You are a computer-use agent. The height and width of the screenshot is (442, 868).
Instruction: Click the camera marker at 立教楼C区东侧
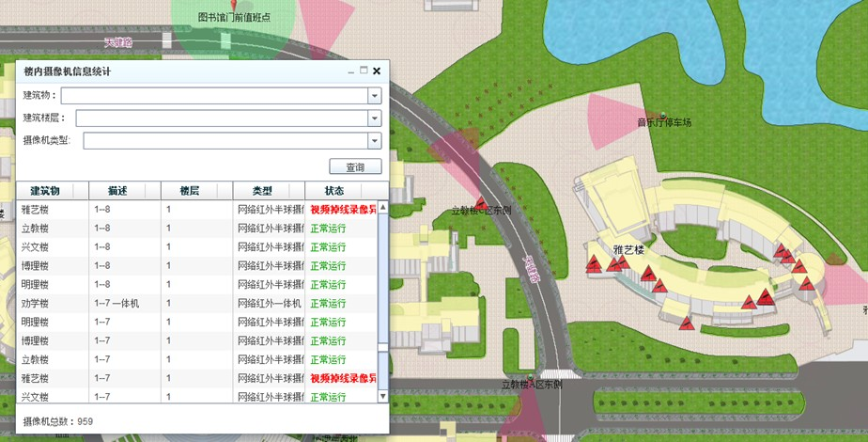coord(481,202)
